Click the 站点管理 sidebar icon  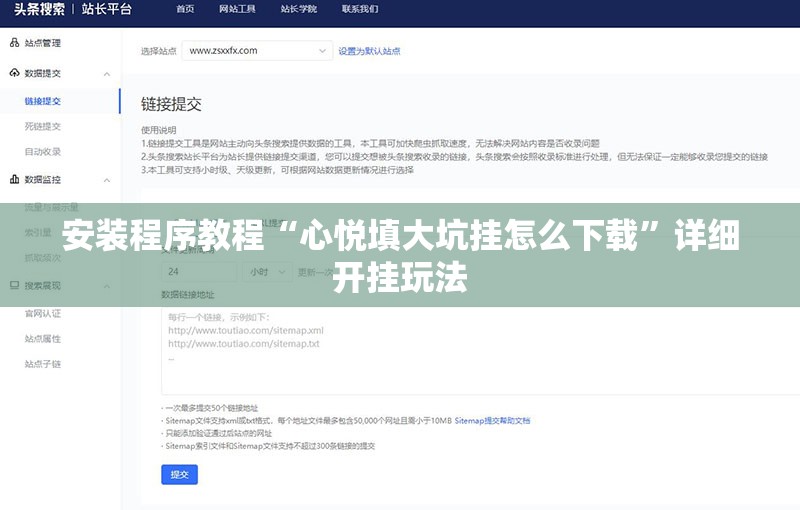coord(14,43)
